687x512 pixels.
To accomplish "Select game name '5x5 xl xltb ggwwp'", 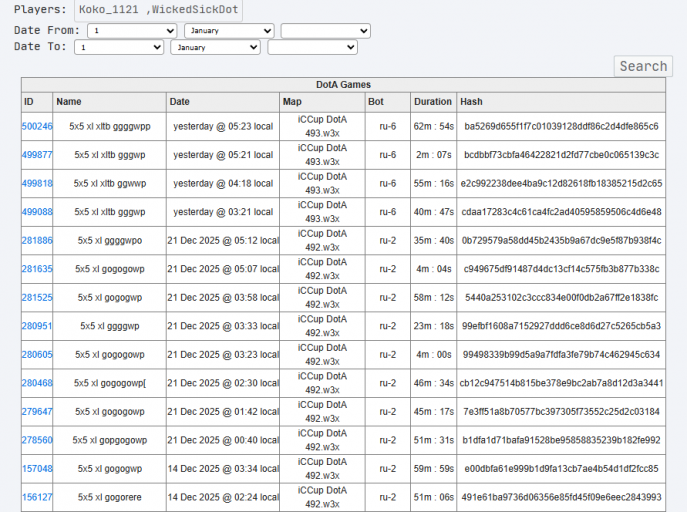I will click(110, 183).
